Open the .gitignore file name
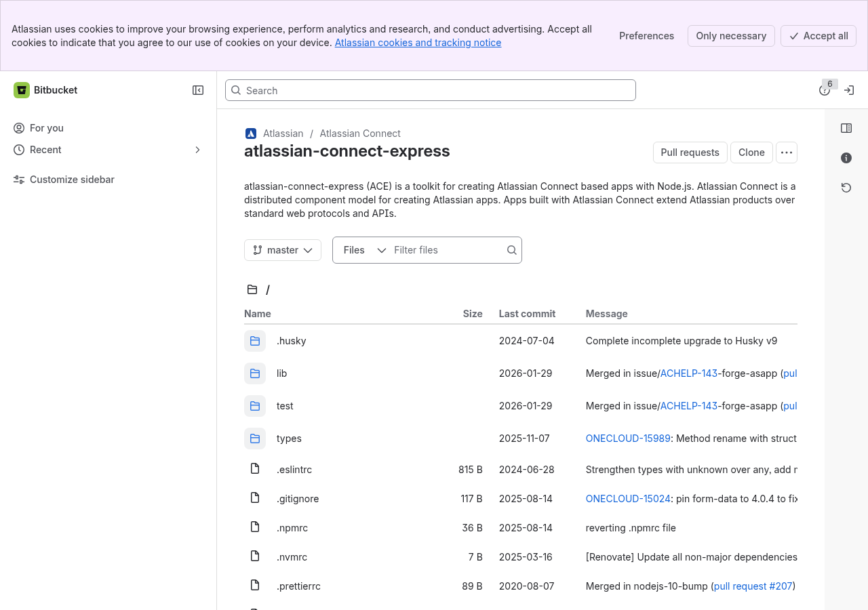868x610 pixels. tap(298, 499)
